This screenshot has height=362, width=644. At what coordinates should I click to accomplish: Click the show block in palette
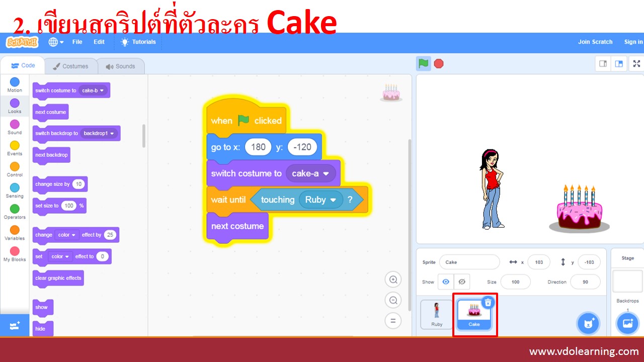(43, 307)
